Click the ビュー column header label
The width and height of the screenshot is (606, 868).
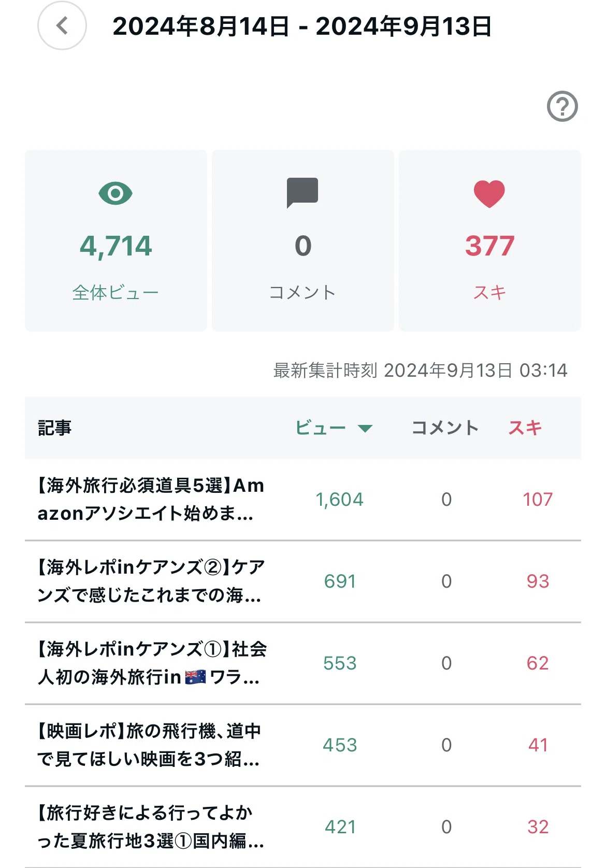coord(321,428)
